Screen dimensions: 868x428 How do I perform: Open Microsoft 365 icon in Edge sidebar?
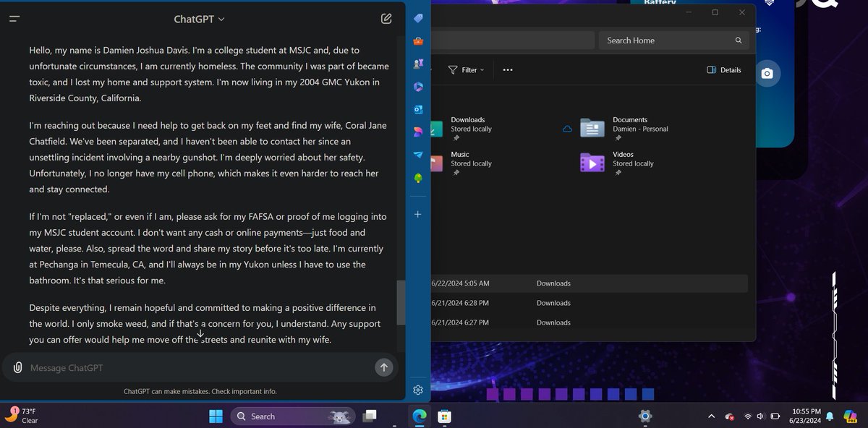click(418, 87)
